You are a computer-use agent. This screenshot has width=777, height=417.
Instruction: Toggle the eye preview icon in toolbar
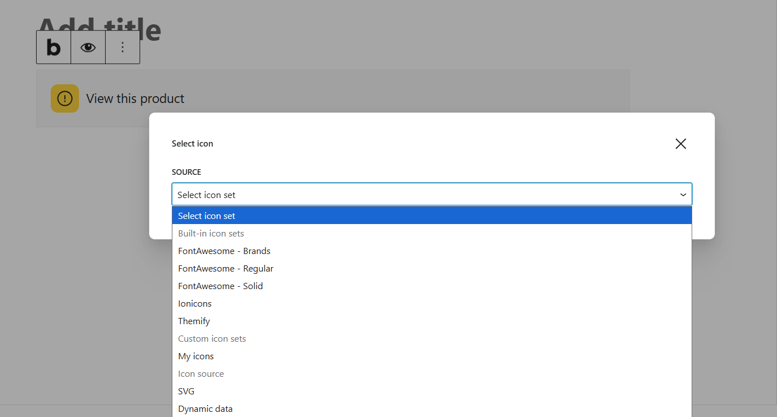coord(88,47)
